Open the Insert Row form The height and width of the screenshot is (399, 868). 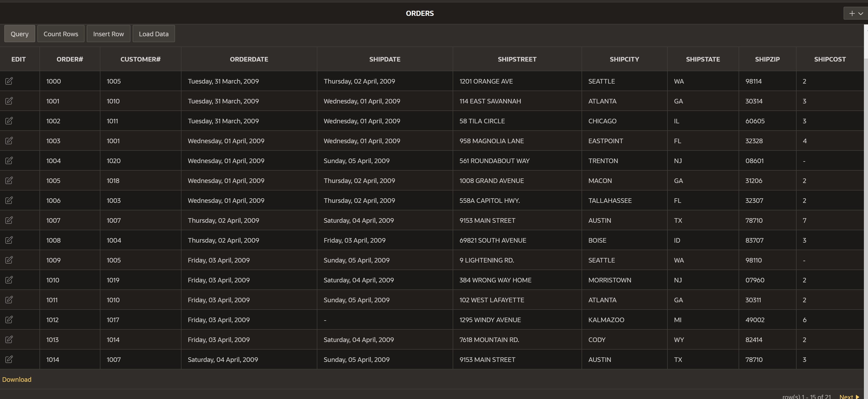click(108, 34)
